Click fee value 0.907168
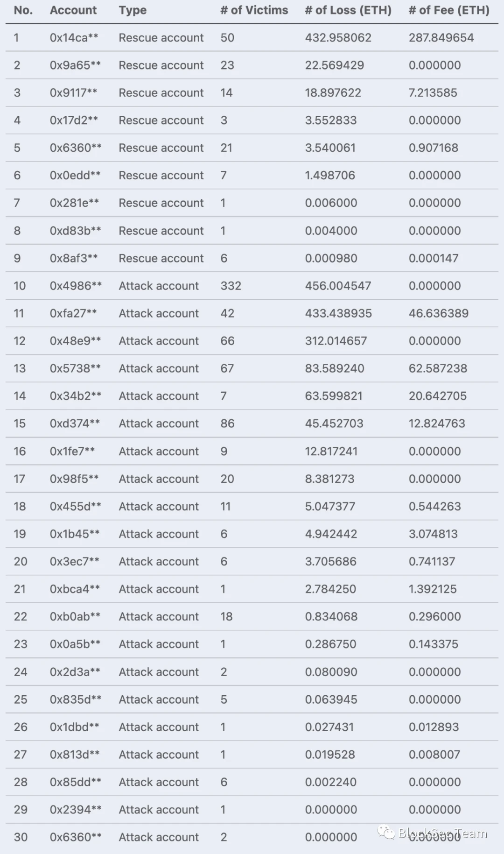Screen dimensions: 504x854 click(434, 148)
